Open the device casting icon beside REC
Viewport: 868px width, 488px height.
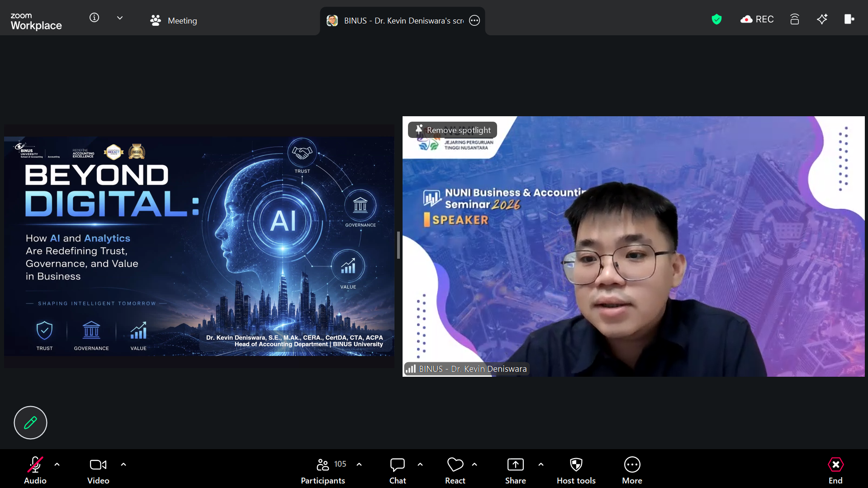tap(795, 19)
